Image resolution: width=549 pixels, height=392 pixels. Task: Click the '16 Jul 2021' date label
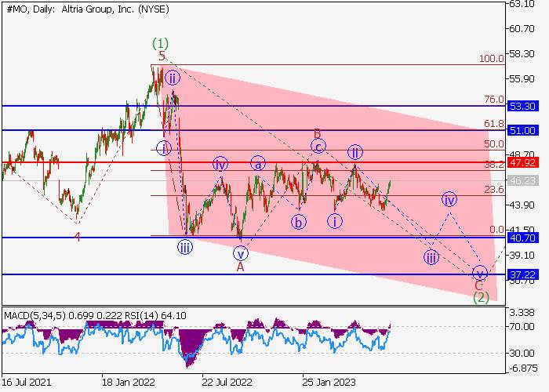point(27,382)
